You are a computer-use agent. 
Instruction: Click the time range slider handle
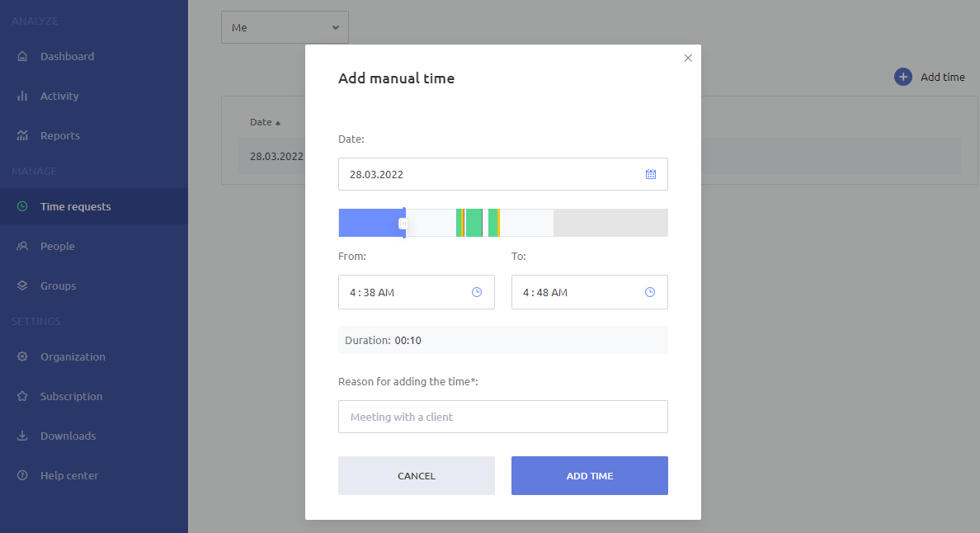403,223
